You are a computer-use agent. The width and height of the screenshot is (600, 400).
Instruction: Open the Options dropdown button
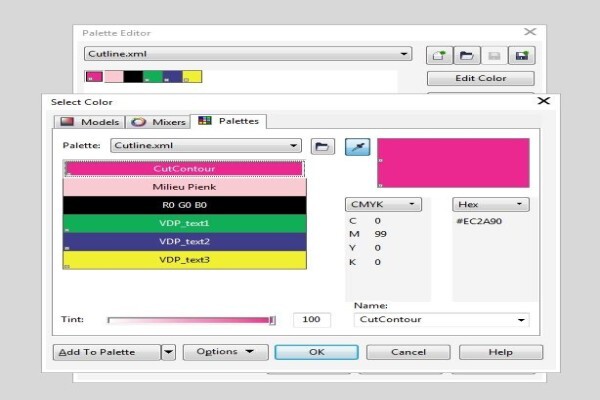(225, 352)
